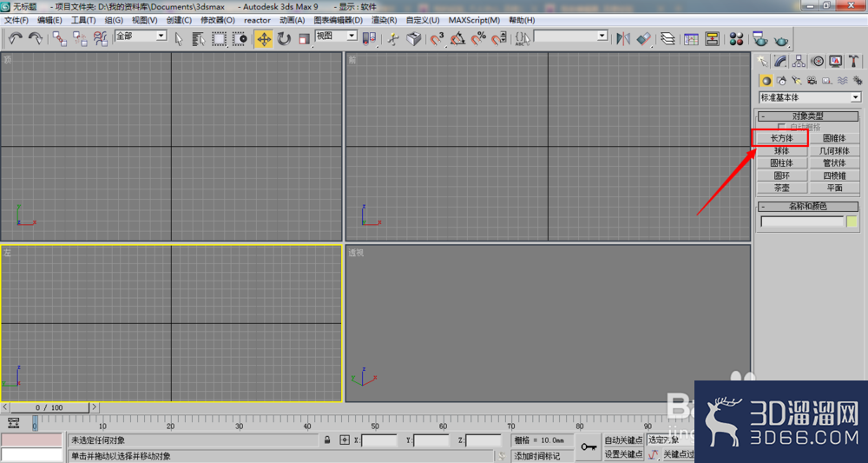Click the object name input field
Viewport: 868px width, 463px height.
[802, 222]
